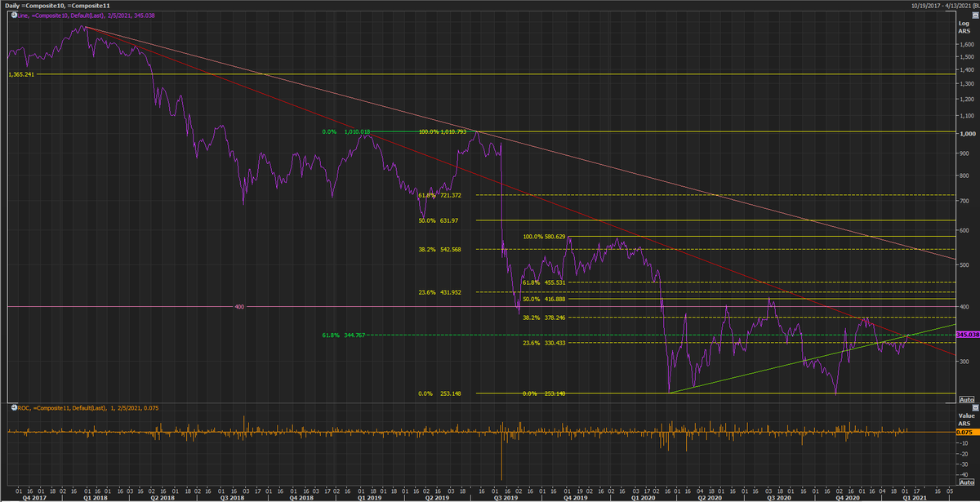The image size is (980, 502).
Task: Click the clock icon beside ROC Composite11 legend
Action: tap(15, 406)
